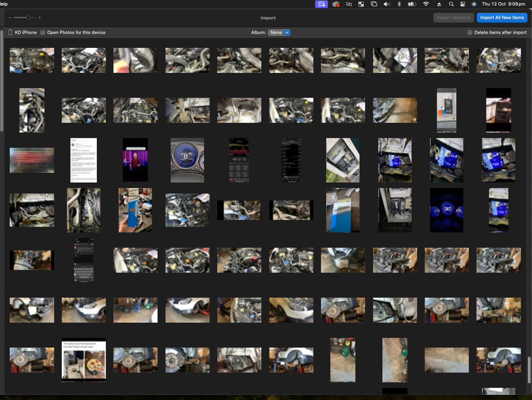The width and height of the screenshot is (532, 400).
Task: Click the minus thumbnail size icon
Action: point(10,17)
